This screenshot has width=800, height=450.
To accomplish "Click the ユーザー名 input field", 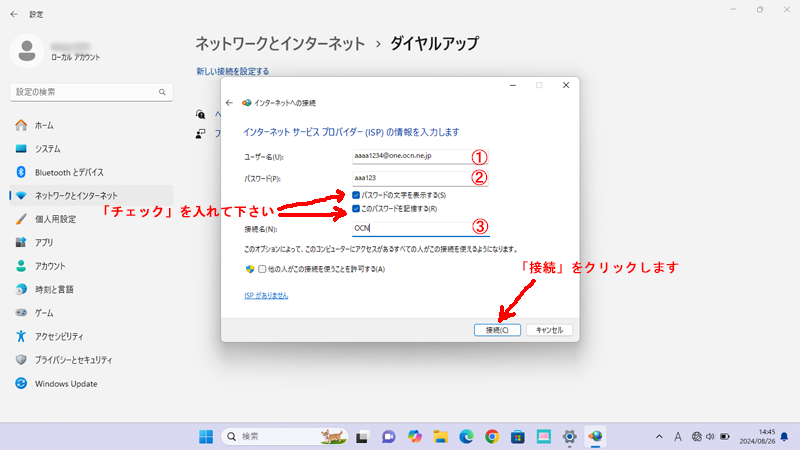I will click(x=410, y=157).
